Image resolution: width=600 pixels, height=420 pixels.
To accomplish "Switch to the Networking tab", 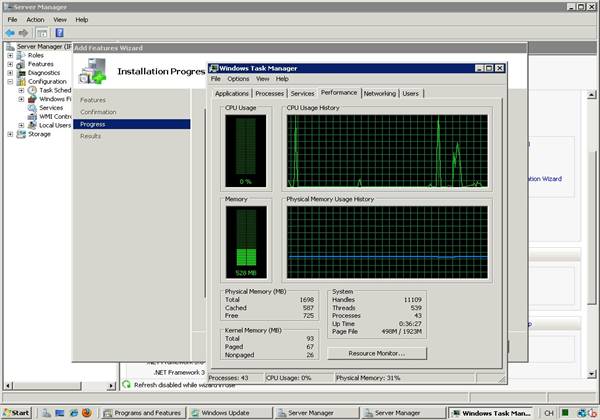I will 379,93.
